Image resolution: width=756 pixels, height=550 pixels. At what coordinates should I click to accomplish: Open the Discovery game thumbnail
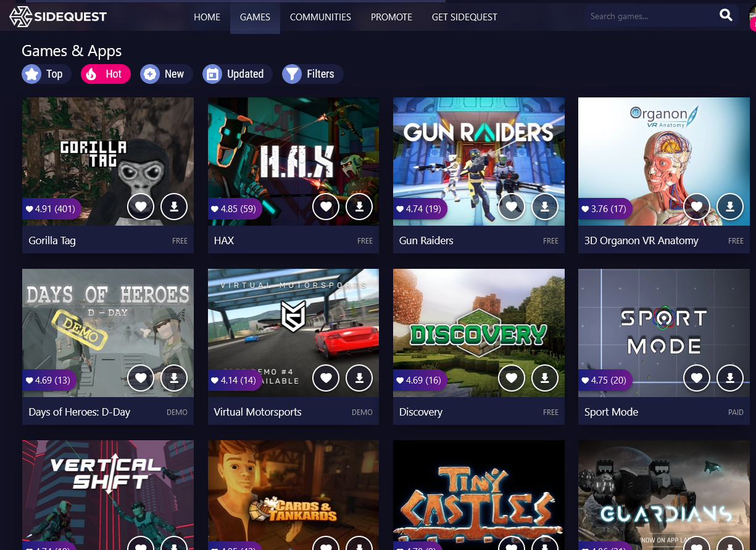pyautogui.click(x=478, y=327)
